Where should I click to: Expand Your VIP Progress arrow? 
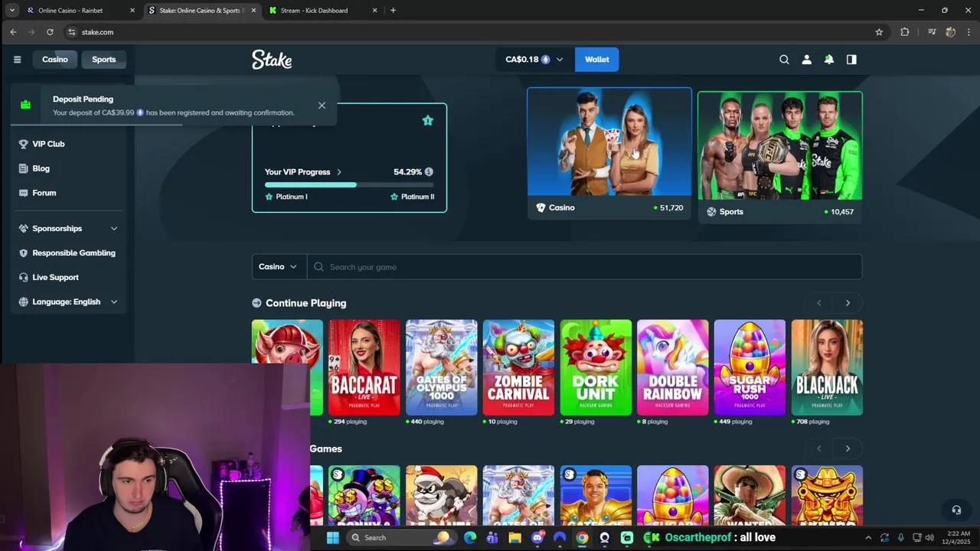tap(339, 172)
